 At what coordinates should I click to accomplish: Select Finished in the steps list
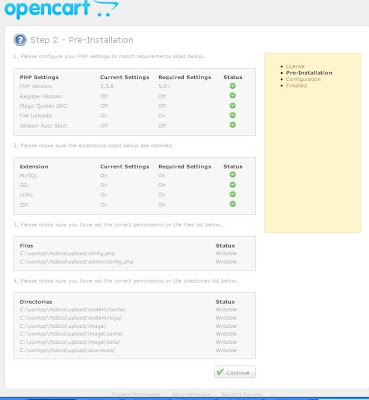[296, 85]
